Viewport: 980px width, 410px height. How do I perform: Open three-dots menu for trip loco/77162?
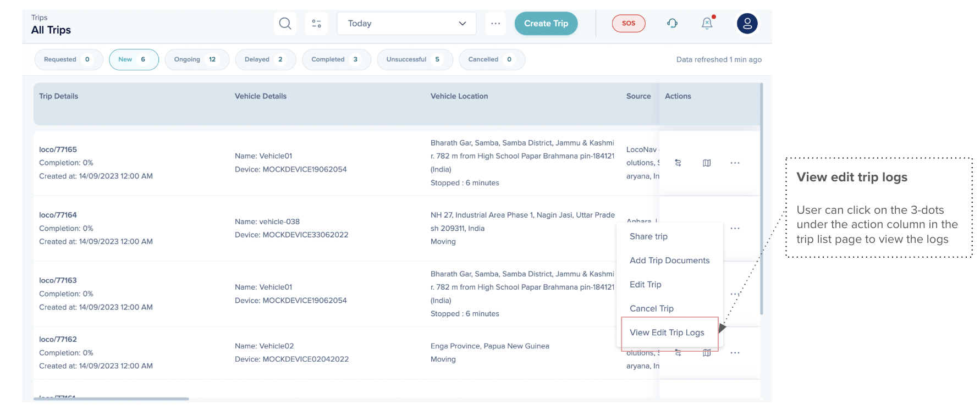(735, 353)
